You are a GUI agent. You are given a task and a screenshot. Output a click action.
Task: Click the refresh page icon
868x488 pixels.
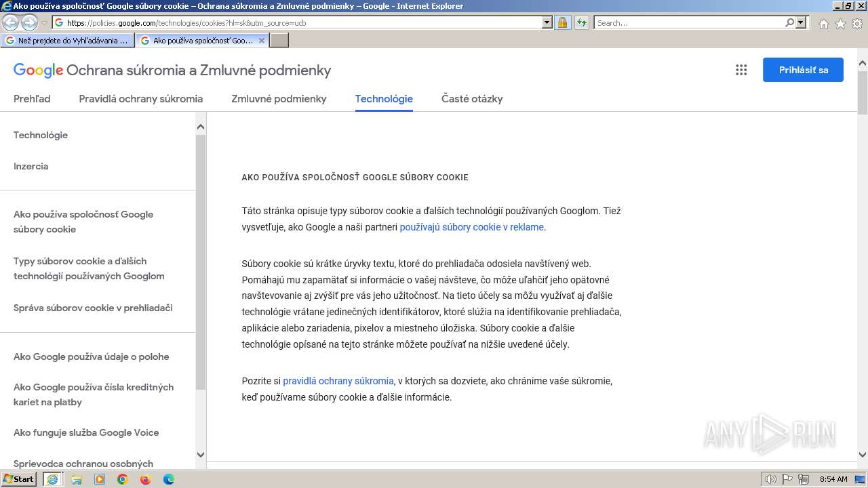coord(581,22)
